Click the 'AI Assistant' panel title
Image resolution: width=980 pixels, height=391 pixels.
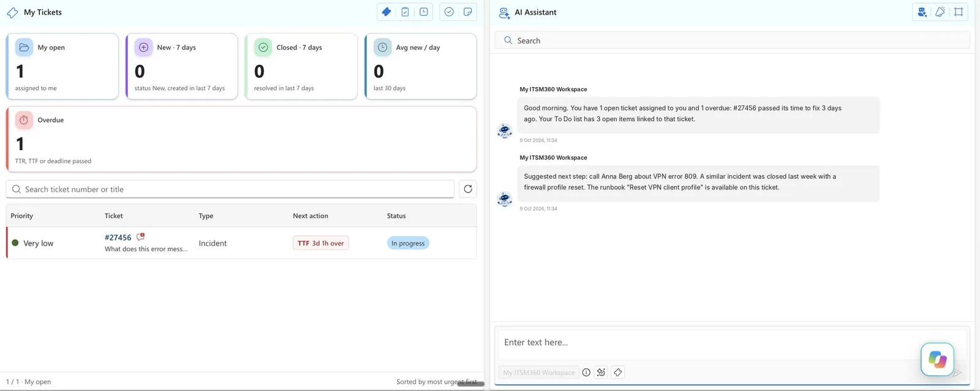click(x=535, y=12)
